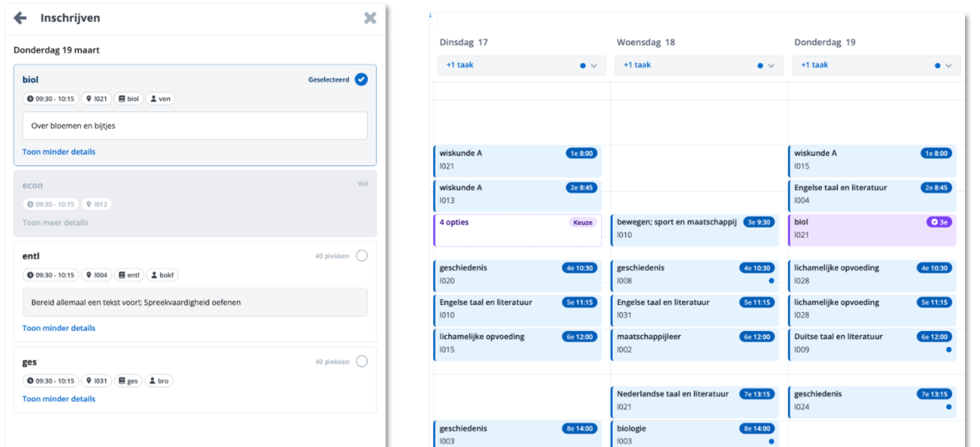Image resolution: width=980 pixels, height=447 pixels.
Task: Expand the Dinsdag 17 task dropdown
Action: 594,65
